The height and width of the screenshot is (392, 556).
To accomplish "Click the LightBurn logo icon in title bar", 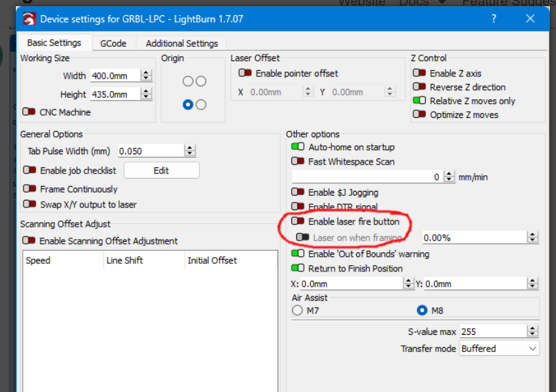I will pos(29,19).
